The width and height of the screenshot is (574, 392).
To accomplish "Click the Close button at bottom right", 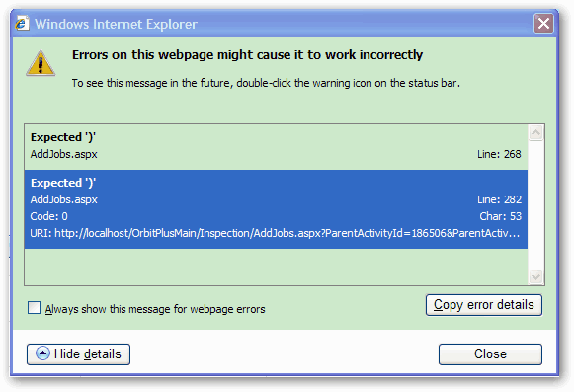I will tap(490, 353).
